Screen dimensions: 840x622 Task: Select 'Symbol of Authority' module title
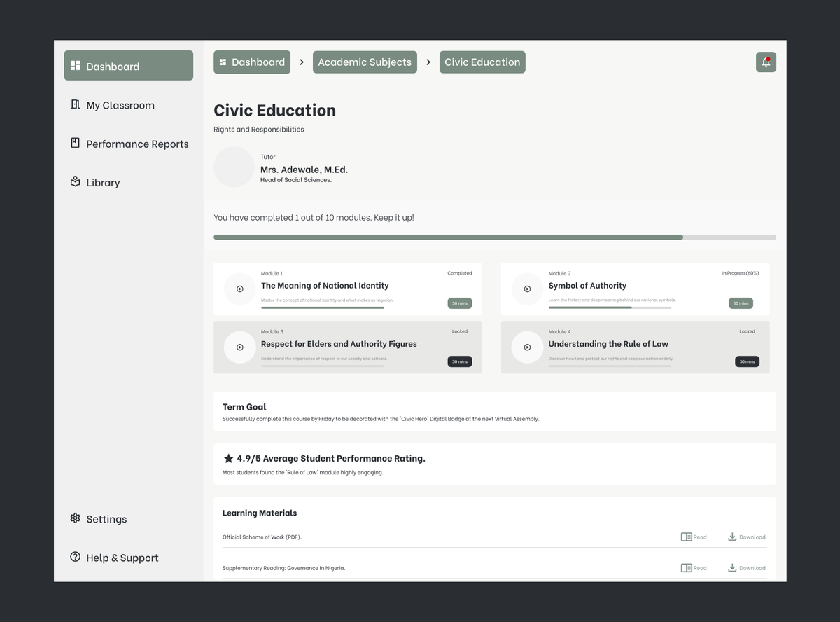point(587,286)
